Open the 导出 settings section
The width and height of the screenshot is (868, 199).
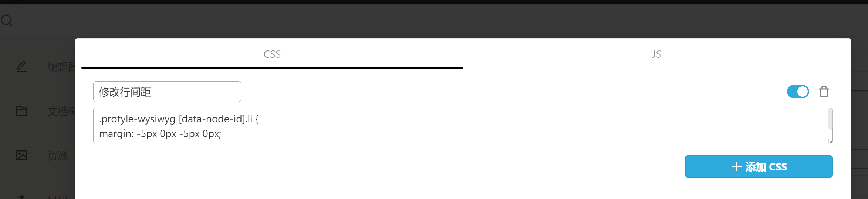coord(58,197)
